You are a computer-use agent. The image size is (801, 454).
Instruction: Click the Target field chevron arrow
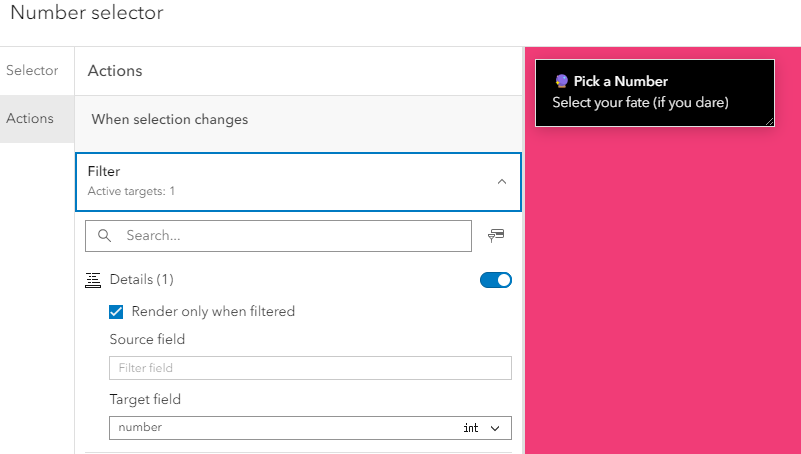coord(495,428)
